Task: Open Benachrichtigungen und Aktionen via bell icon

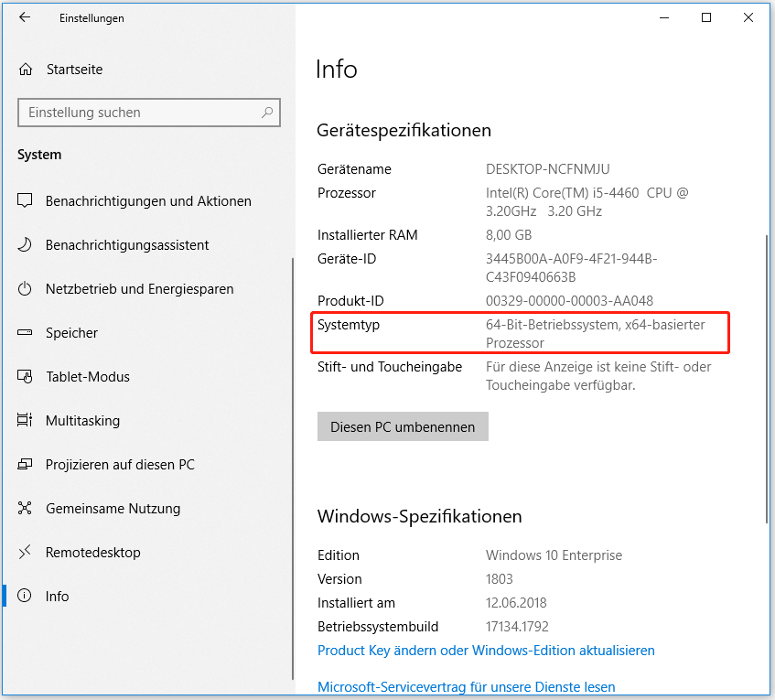Action: [26, 200]
